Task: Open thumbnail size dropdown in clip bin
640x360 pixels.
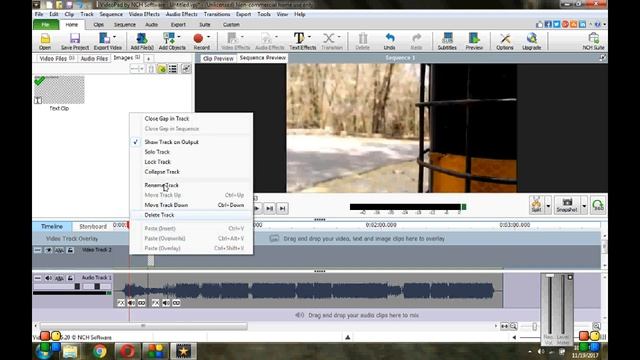Action: click(137, 69)
